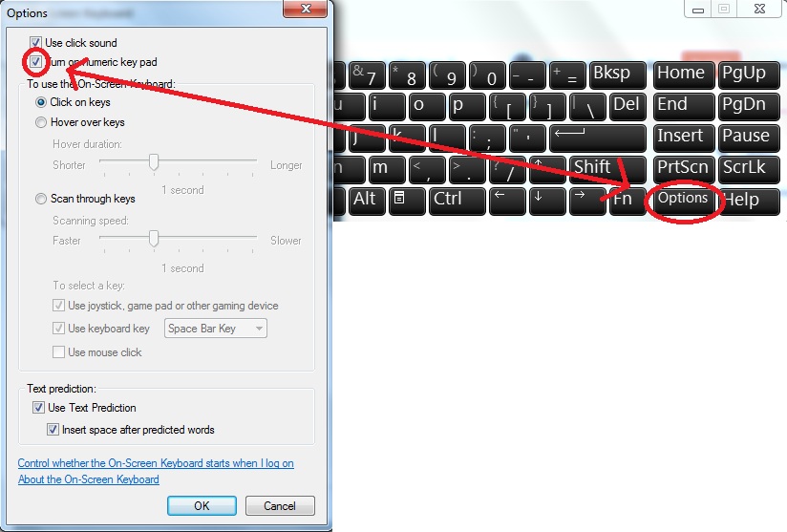787x532 pixels.
Task: Uncheck Use Text Prediction
Action: [x=38, y=408]
